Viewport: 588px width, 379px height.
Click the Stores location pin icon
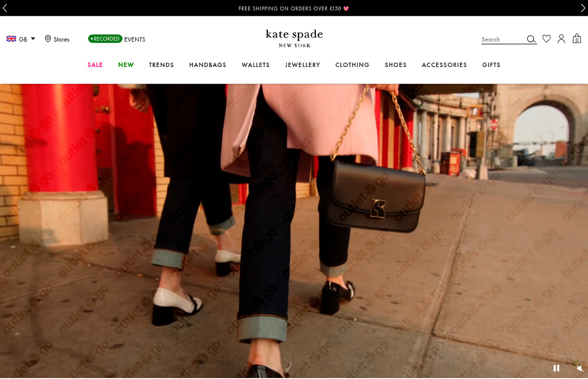click(48, 39)
